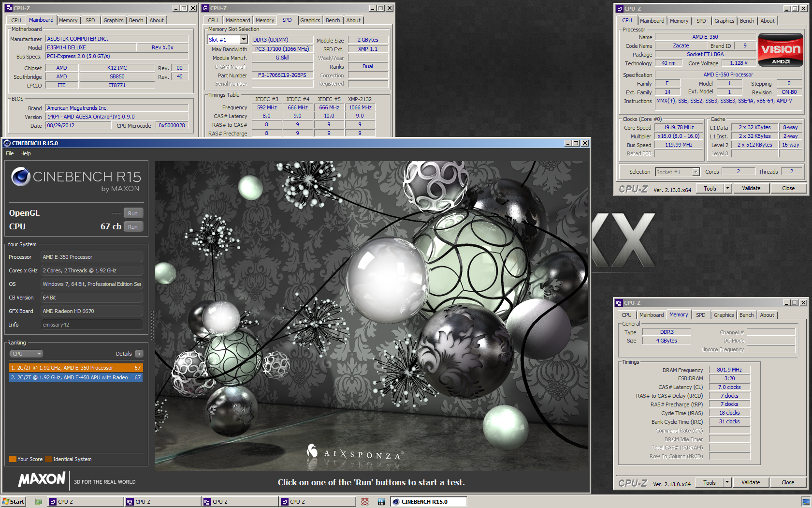Click CPU-Z icon in SPD window title bar
Image resolution: width=812 pixels, height=508 pixels.
[205, 8]
